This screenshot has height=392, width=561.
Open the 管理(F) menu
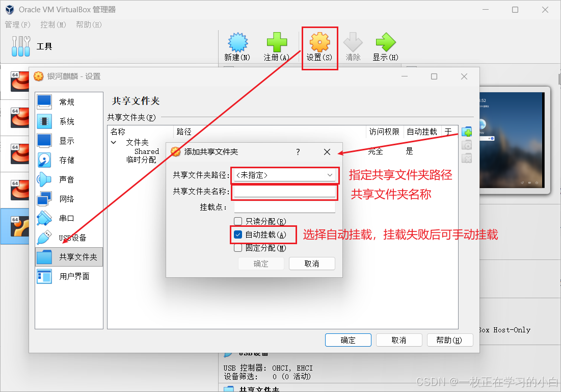click(17, 24)
